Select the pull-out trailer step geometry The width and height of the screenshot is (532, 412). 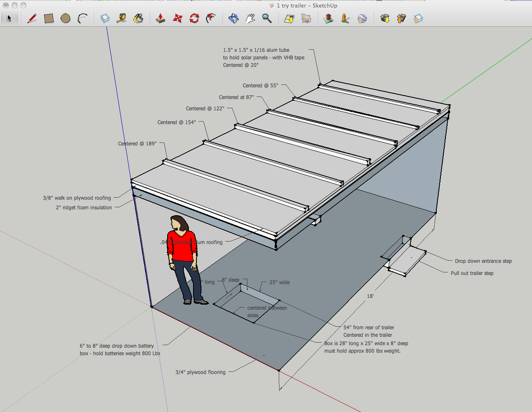click(407, 261)
